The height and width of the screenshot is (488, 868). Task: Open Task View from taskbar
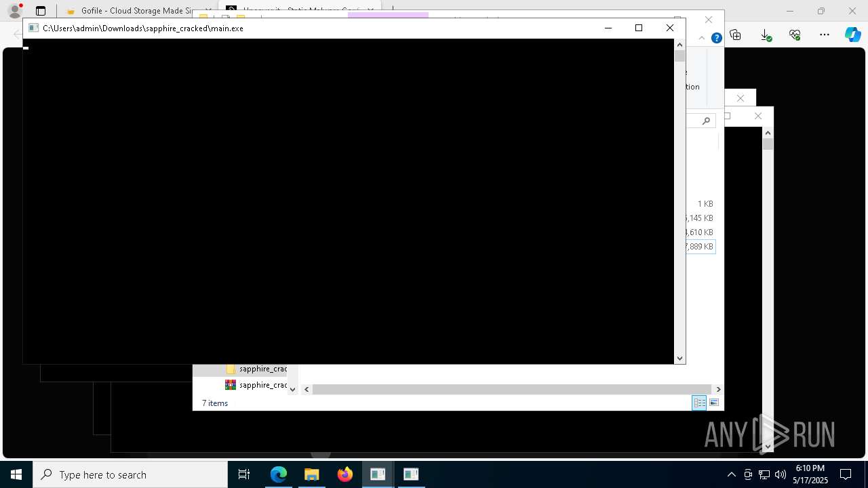coord(244,474)
